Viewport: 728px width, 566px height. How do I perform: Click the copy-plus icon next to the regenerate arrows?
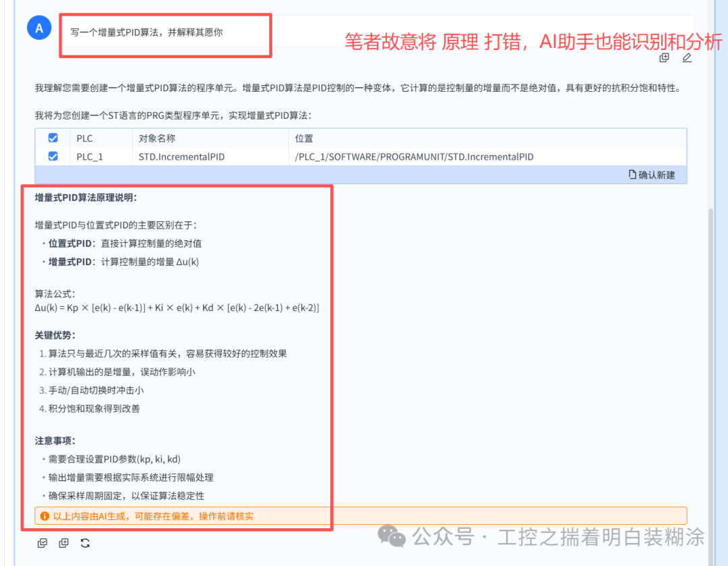click(63, 543)
